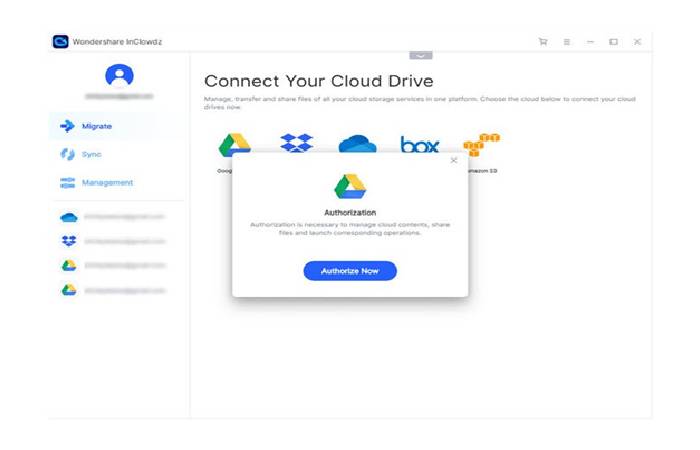This screenshot has width=700, height=450.
Task: Expand the collapsed dropdown tab at top
Action: point(421,56)
